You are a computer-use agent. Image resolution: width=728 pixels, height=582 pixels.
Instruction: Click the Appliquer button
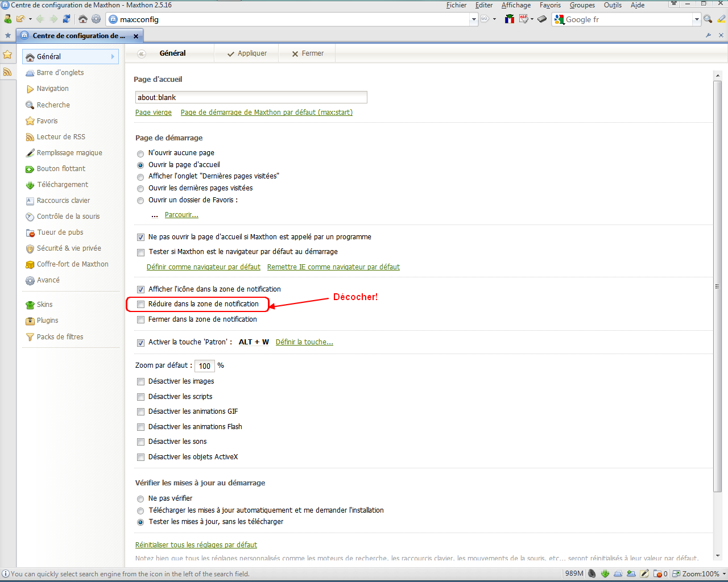pos(247,53)
